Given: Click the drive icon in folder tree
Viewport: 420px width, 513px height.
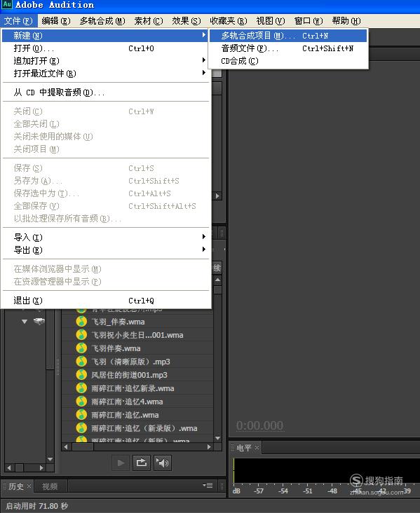Looking at the screenshot, I should pos(39,321).
